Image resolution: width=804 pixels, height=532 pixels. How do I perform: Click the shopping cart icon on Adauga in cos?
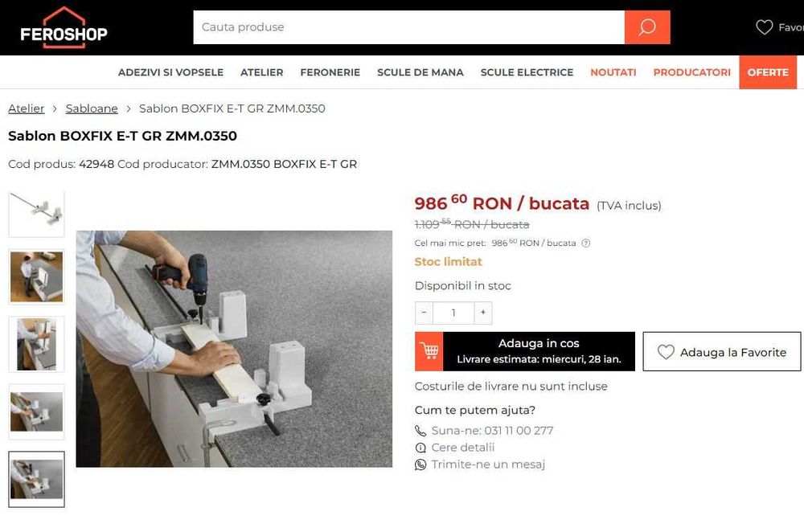(x=429, y=352)
